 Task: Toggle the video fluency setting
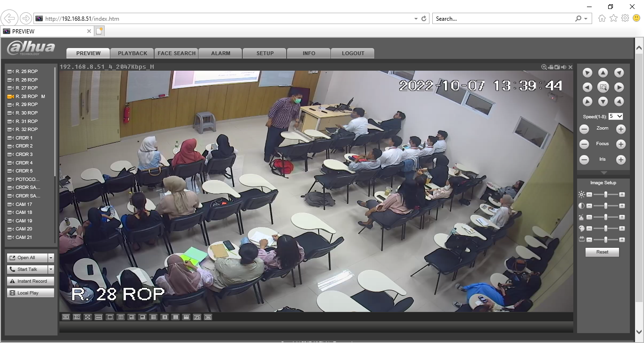point(77,317)
